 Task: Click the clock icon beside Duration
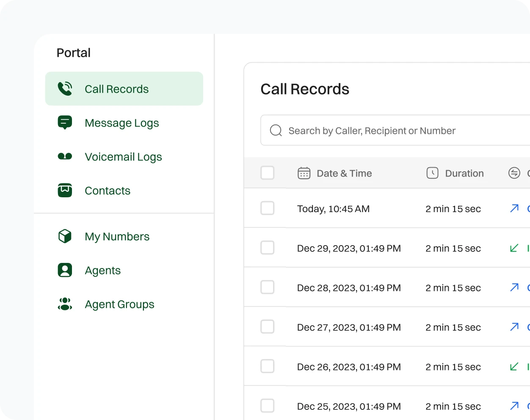(433, 173)
